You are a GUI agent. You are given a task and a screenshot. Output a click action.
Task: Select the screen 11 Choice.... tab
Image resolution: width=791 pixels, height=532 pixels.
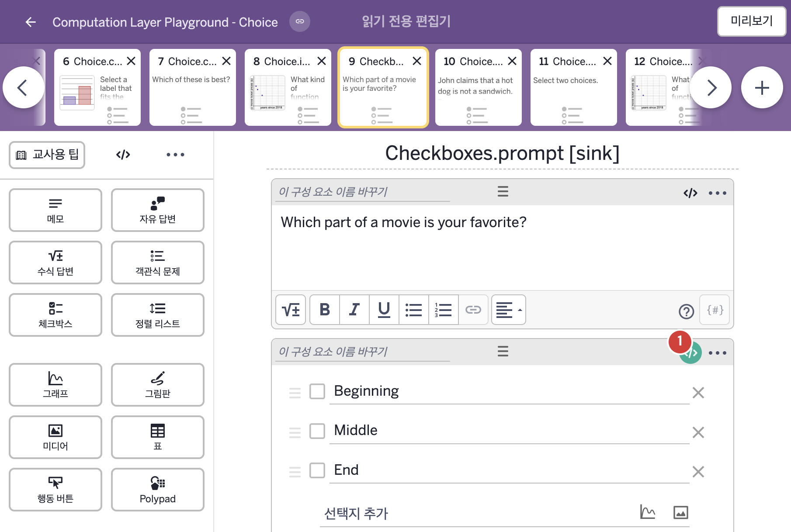coord(574,87)
